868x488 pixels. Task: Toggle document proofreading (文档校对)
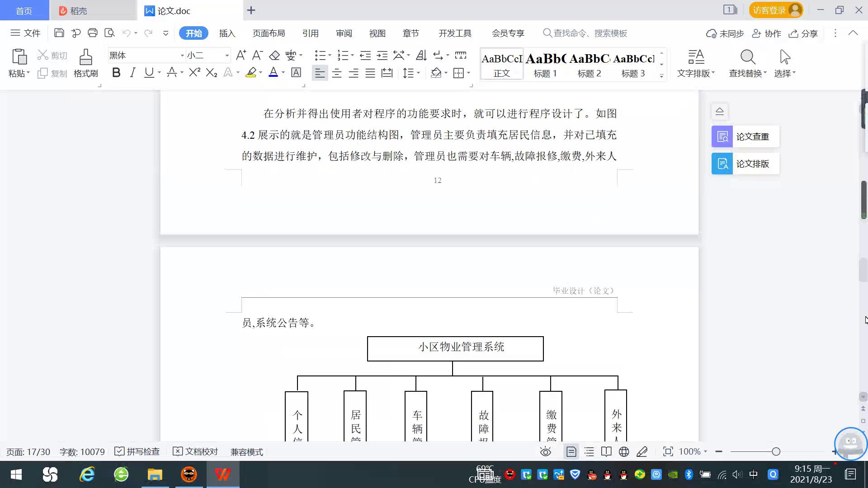196,452
